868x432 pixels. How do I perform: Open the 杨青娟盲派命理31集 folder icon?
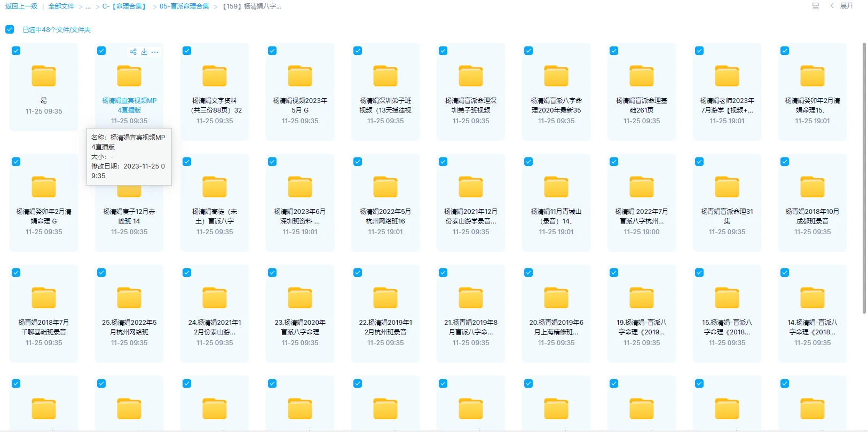coord(727,187)
